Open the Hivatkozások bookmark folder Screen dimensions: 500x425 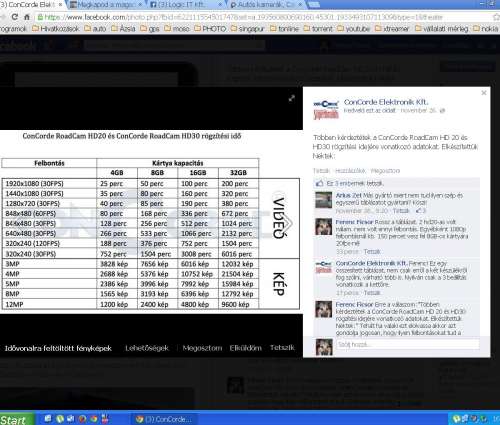[56, 29]
